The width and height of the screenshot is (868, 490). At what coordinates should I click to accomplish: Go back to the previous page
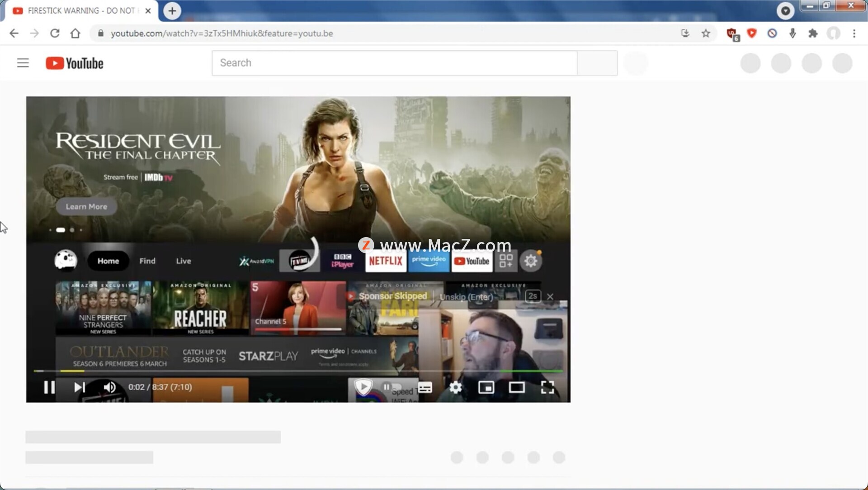pos(14,33)
